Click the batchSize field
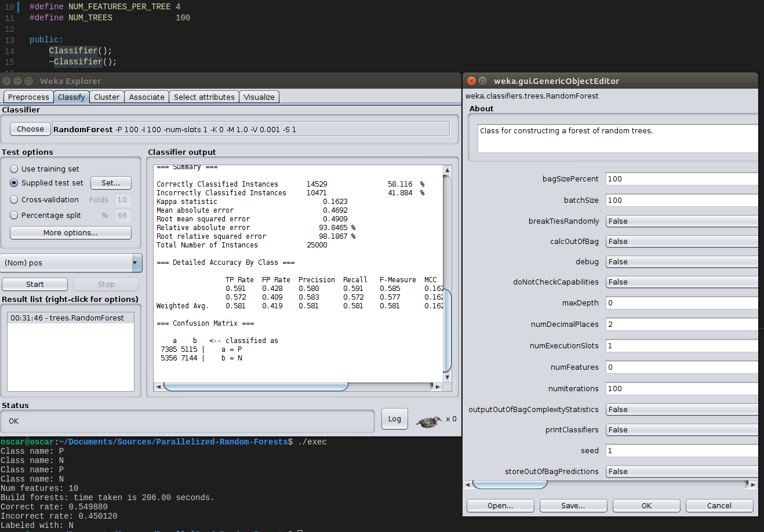This screenshot has height=532, width=764. [682, 201]
